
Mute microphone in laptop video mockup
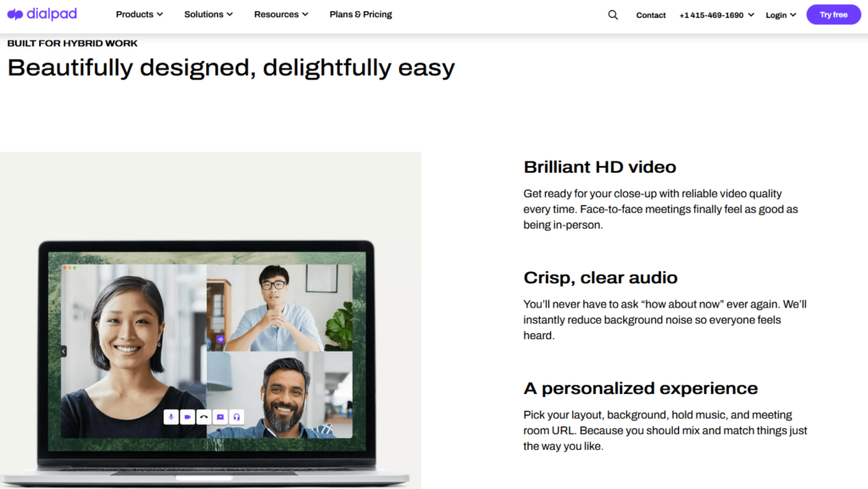171,417
